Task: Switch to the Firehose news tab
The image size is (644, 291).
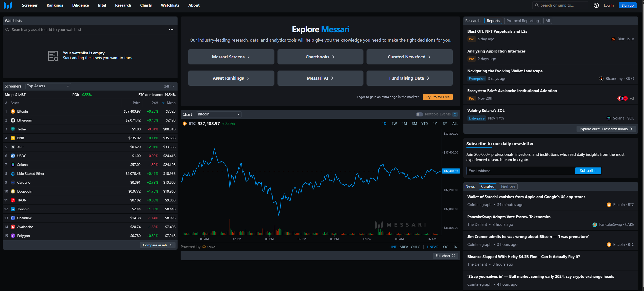Action: [508, 186]
